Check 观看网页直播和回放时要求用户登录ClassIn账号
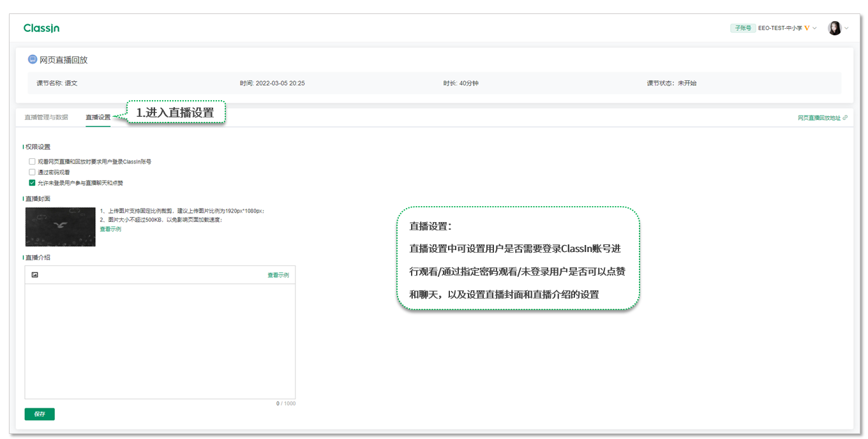Image resolution: width=868 pixels, height=439 pixels. 32,162
